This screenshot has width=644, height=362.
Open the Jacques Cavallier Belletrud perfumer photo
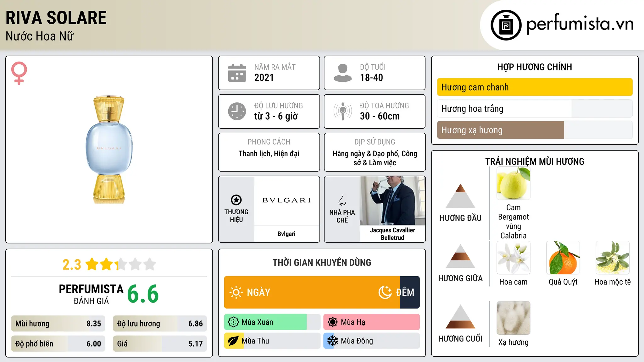[392, 200]
